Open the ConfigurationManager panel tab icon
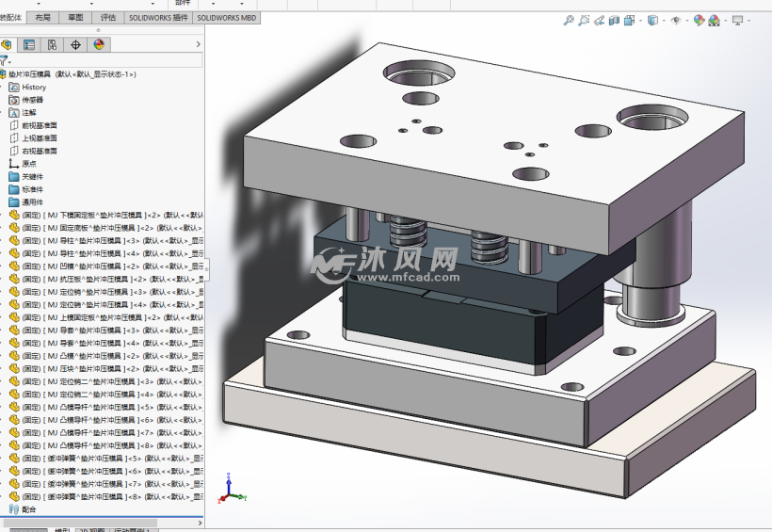772x532 pixels. [52, 44]
